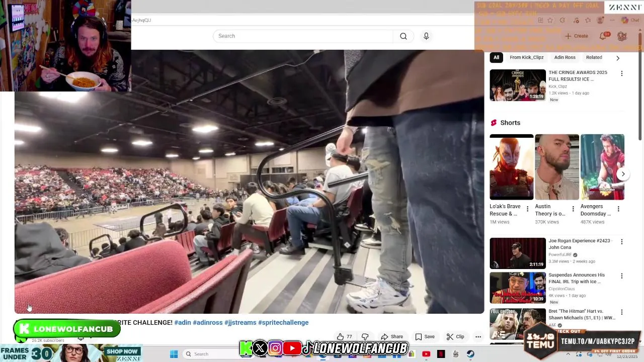Image resolution: width=644 pixels, height=362 pixels.
Task: Open Bret Hart vs Shawn Michaels thumbnail
Action: click(518, 324)
